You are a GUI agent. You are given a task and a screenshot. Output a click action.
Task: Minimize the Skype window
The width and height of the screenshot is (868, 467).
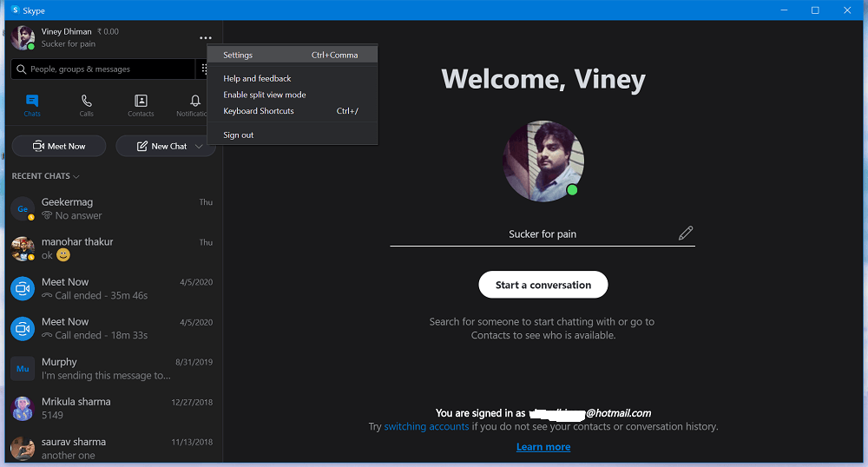[784, 10]
